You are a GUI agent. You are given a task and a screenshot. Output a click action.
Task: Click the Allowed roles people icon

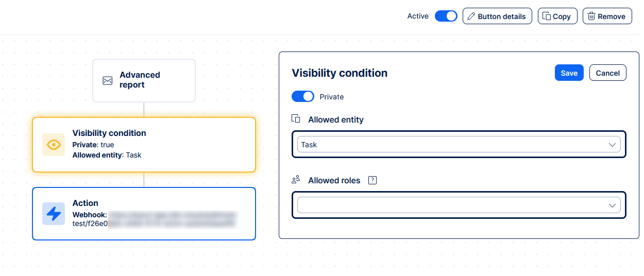[x=296, y=180]
